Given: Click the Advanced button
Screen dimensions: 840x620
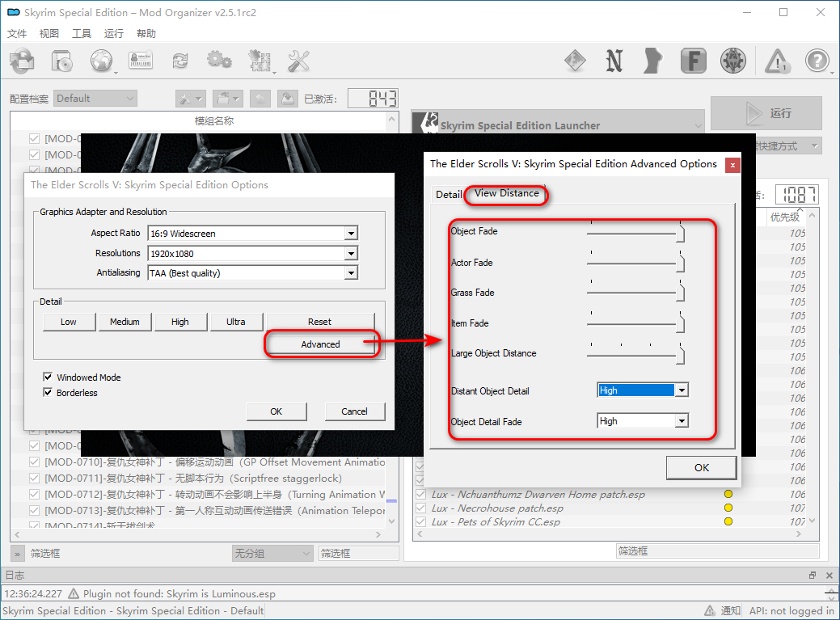Looking at the screenshot, I should 320,344.
